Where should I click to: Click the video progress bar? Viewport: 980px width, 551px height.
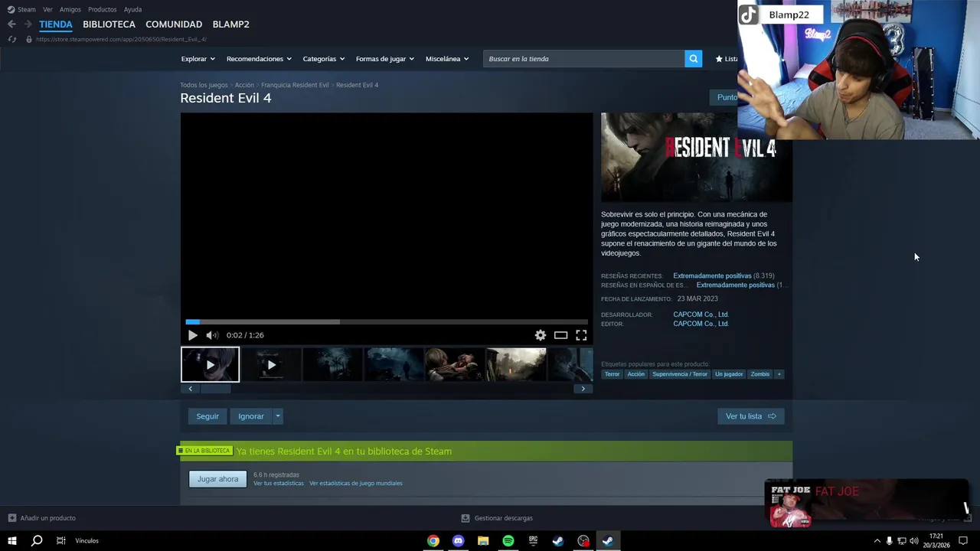387,322
